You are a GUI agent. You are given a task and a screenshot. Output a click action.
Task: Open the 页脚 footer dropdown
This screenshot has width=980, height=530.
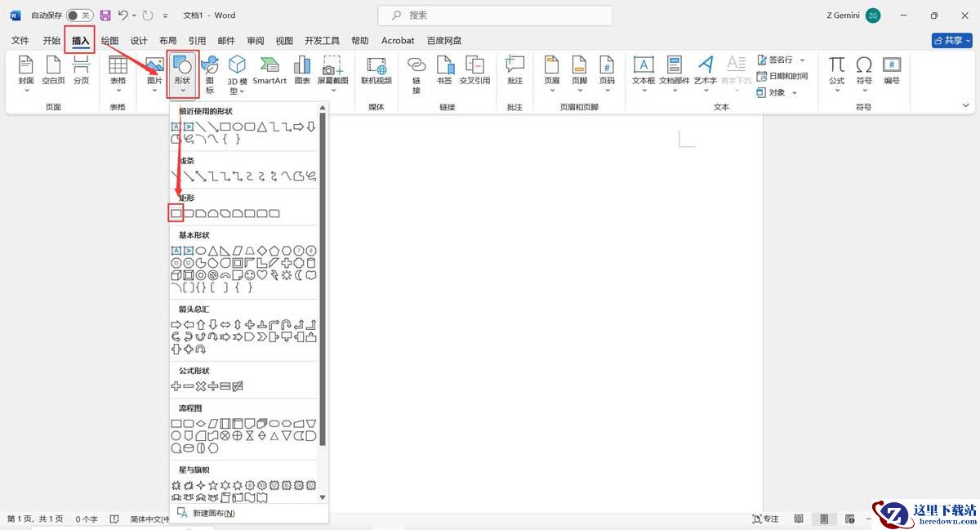click(579, 74)
